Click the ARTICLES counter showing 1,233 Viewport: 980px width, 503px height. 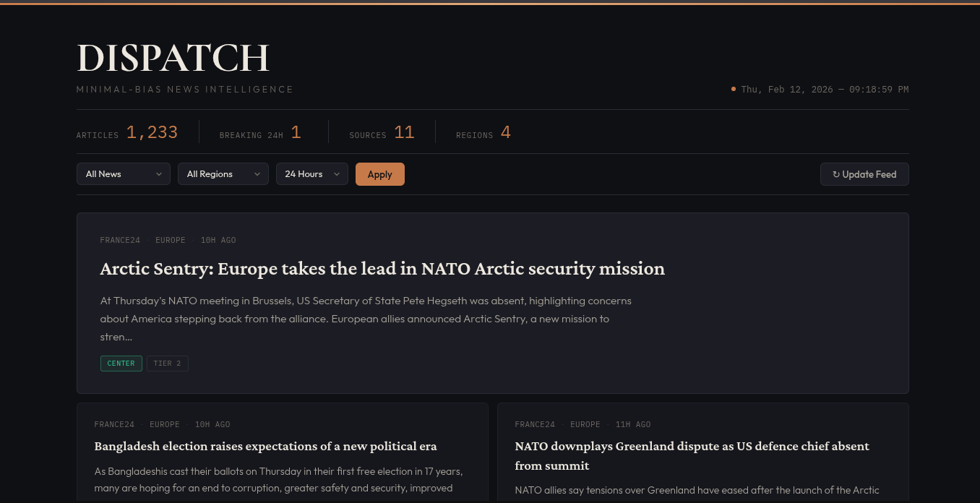click(127, 132)
